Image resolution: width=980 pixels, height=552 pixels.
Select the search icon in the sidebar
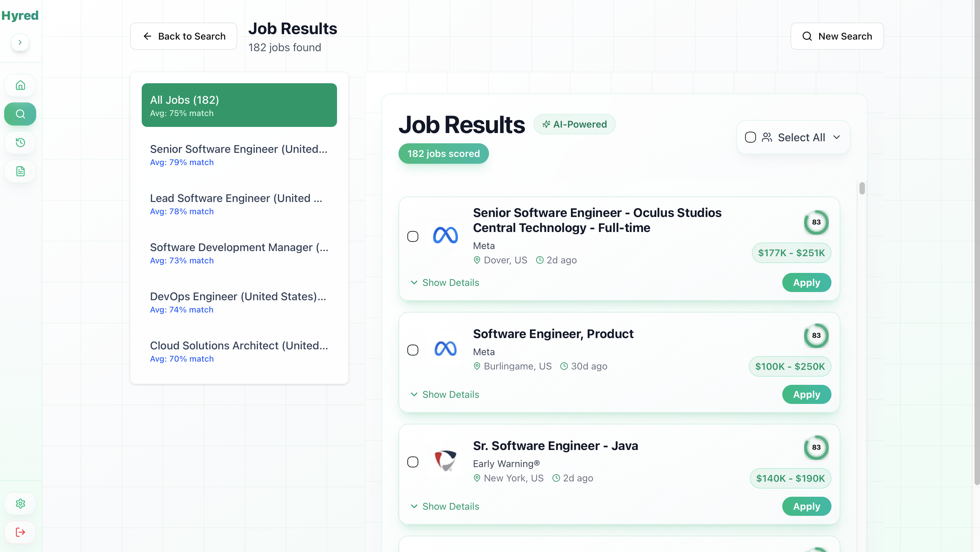(20, 114)
